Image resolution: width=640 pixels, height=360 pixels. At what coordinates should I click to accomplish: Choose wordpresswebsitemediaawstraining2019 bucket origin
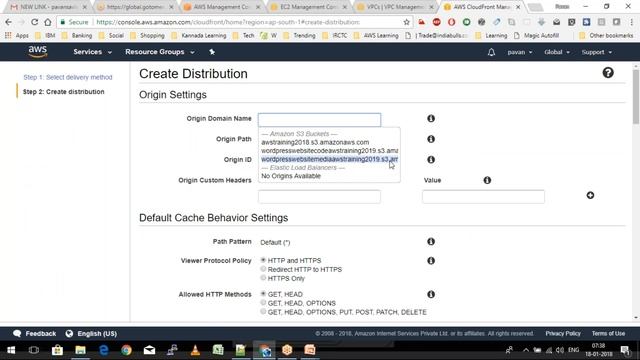pyautogui.click(x=329, y=159)
